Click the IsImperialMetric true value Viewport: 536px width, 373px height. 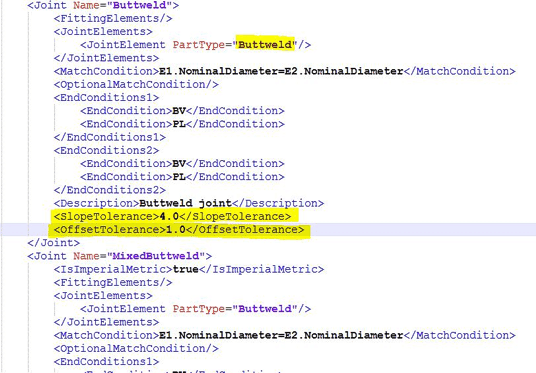click(186, 269)
